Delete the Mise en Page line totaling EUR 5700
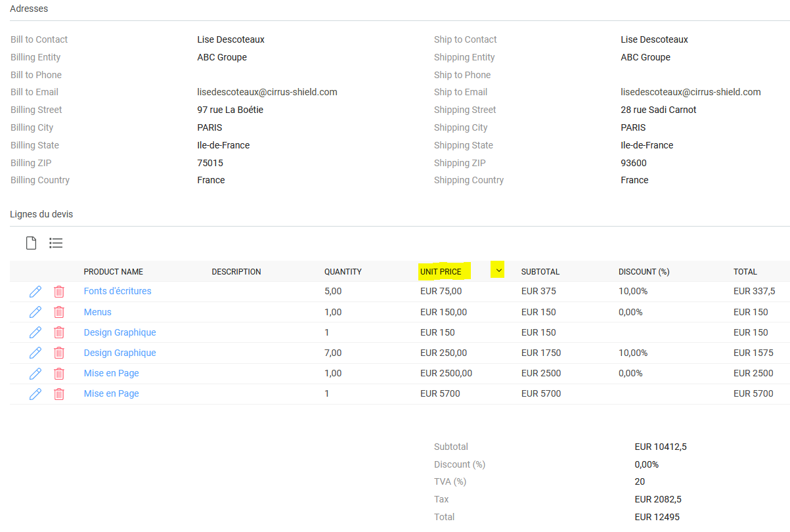 (x=59, y=393)
